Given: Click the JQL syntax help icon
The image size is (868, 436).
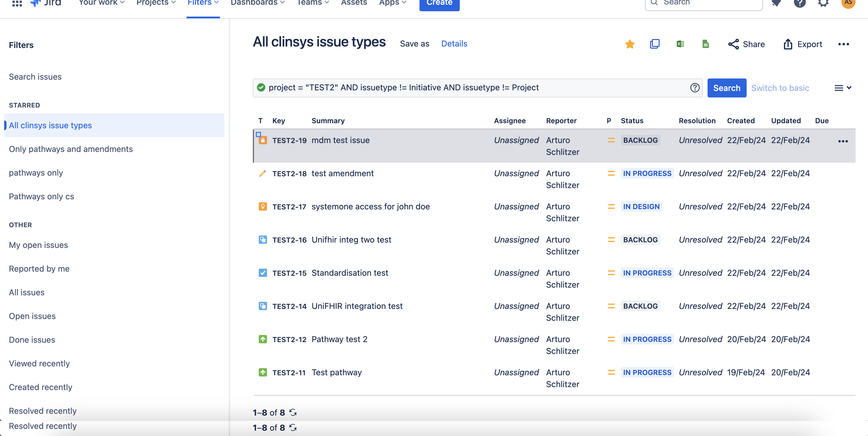Looking at the screenshot, I should 695,88.
